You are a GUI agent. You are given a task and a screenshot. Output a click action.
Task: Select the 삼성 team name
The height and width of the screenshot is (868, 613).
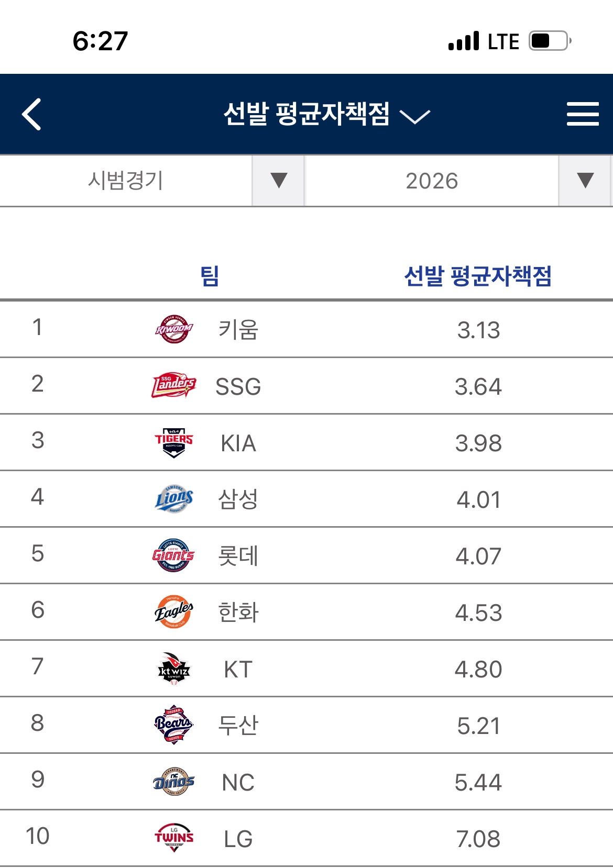point(238,499)
